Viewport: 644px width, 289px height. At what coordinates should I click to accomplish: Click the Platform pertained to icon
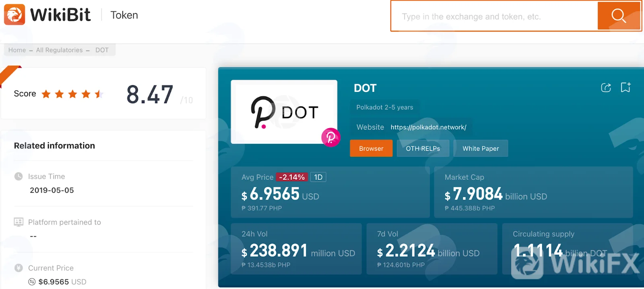(x=19, y=222)
